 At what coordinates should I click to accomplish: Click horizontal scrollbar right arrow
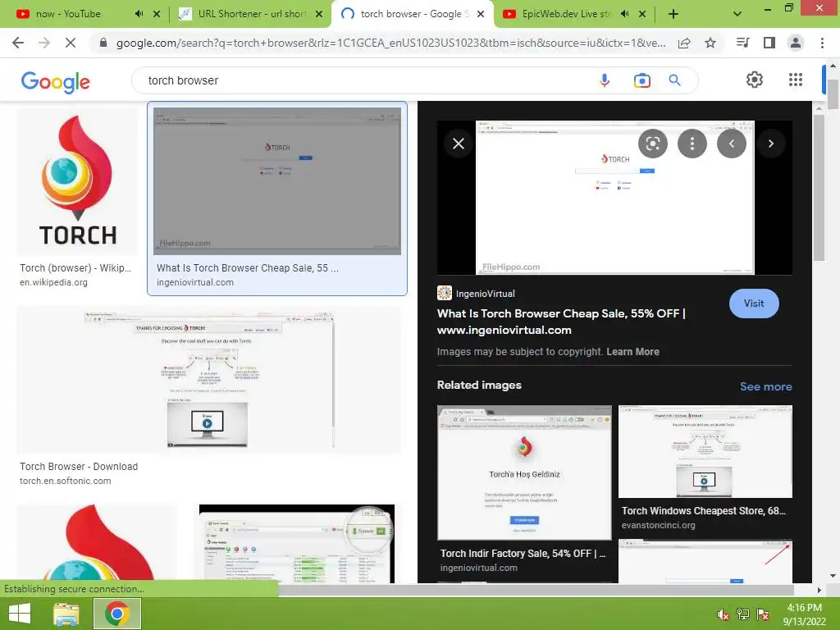tap(818, 590)
